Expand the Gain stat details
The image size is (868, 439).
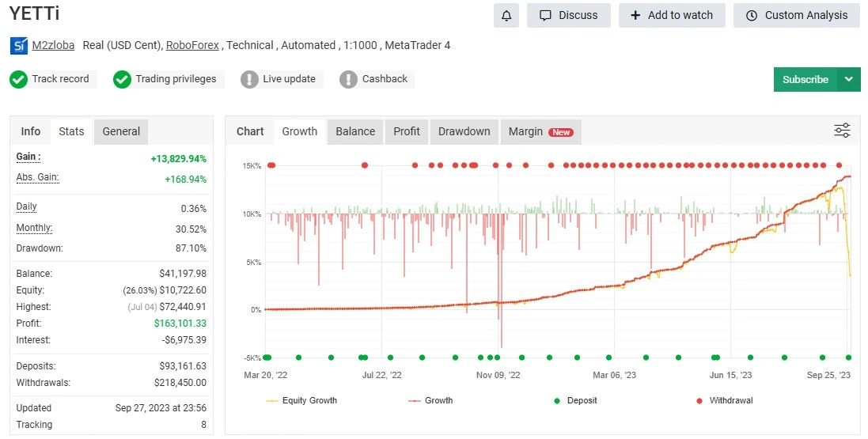click(x=28, y=157)
